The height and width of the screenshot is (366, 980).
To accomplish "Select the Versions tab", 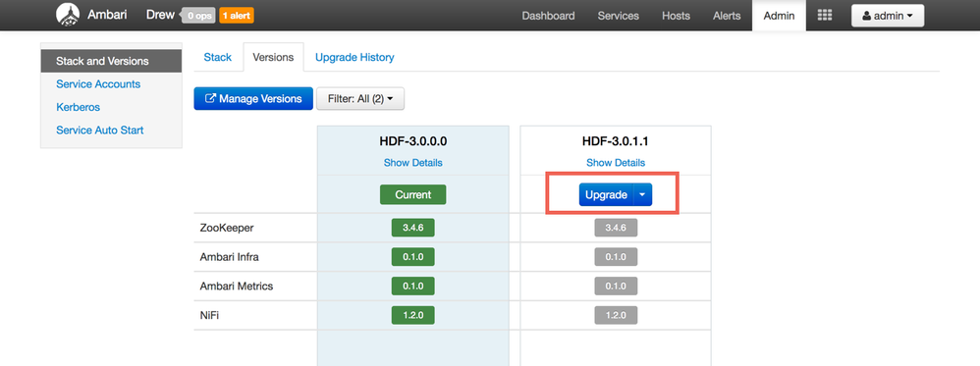I will click(273, 57).
